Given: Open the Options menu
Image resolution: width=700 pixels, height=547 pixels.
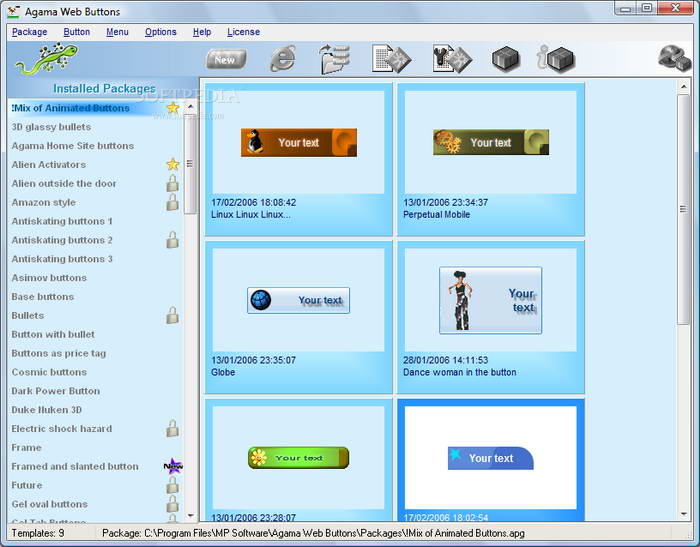Looking at the screenshot, I should click(161, 32).
